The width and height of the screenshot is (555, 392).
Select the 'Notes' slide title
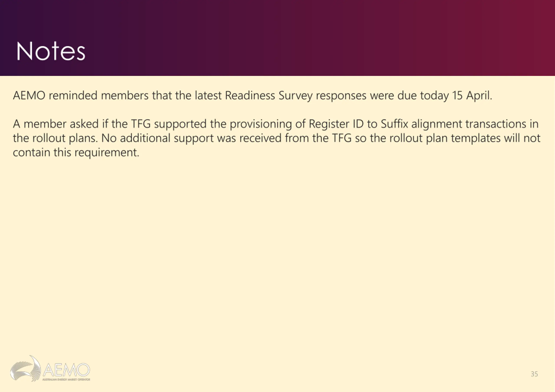pyautogui.click(x=51, y=51)
